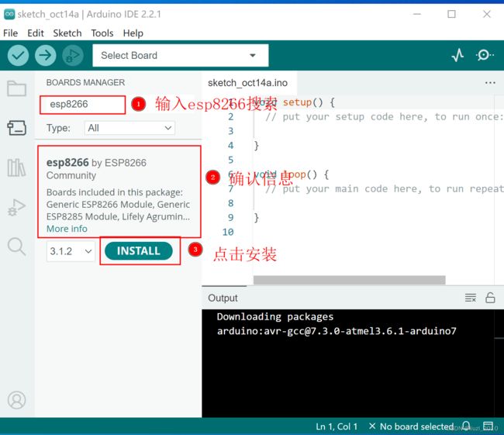Toggle bottom panel icon in status bar
Image resolution: width=504 pixels, height=435 pixels.
click(x=488, y=426)
